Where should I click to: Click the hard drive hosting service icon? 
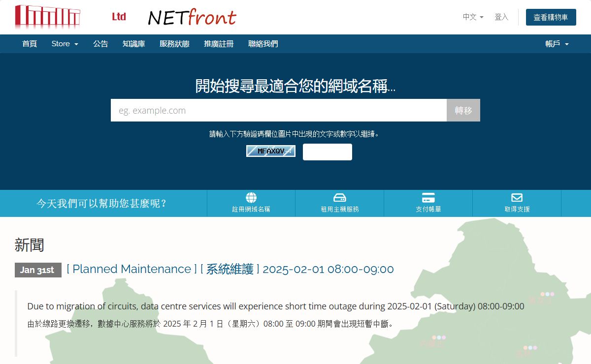340,198
